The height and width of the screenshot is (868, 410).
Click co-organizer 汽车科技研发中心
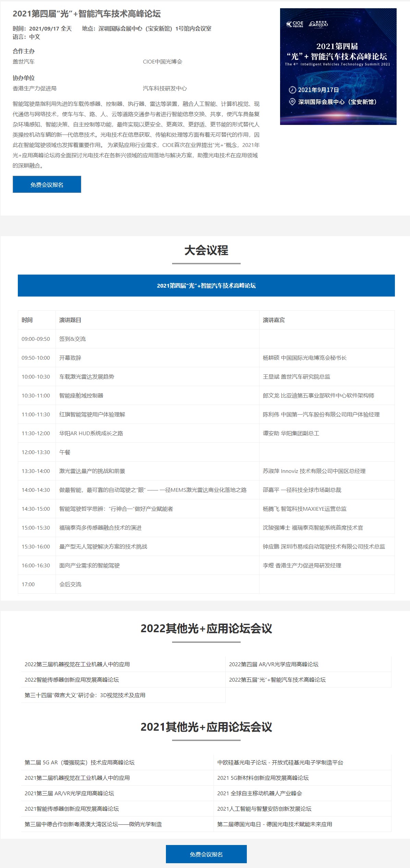(x=165, y=88)
